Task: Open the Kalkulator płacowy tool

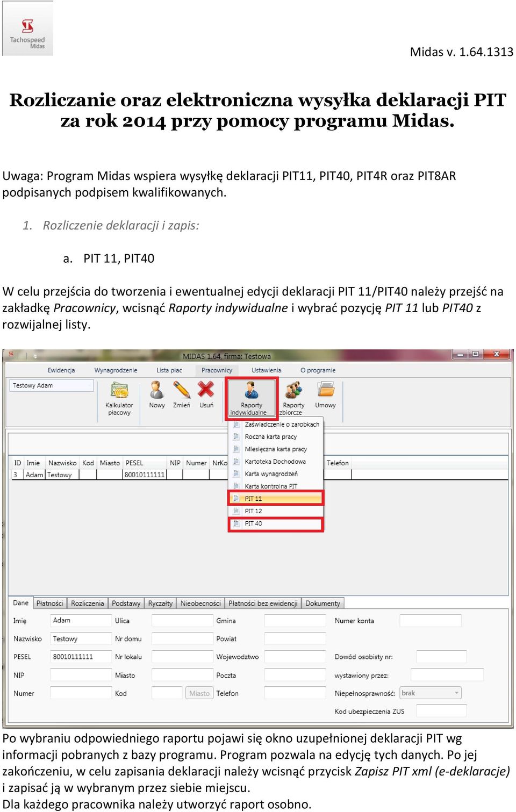Action: coord(119,398)
